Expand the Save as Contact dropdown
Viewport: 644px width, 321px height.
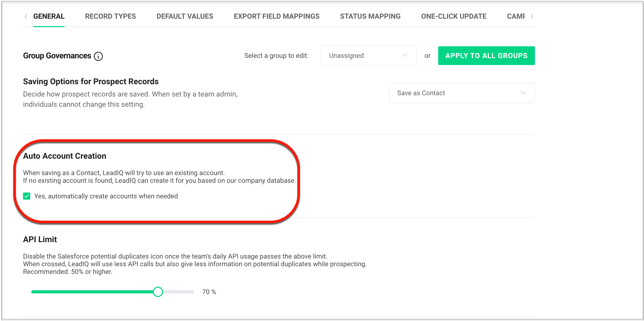click(x=461, y=93)
